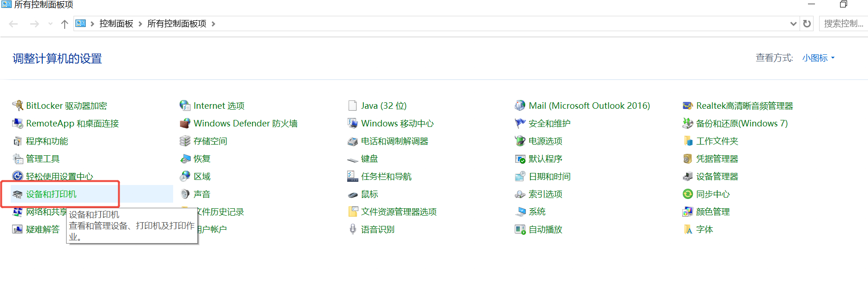This screenshot has height=304, width=868.
Task: Open the Windows 移动中心 icon
Action: tap(353, 123)
